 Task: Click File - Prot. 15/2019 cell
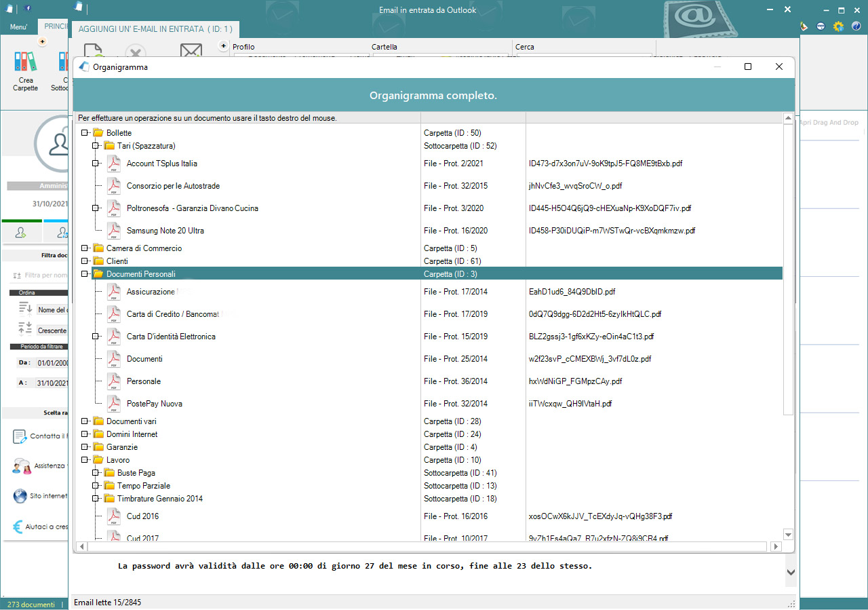click(456, 337)
